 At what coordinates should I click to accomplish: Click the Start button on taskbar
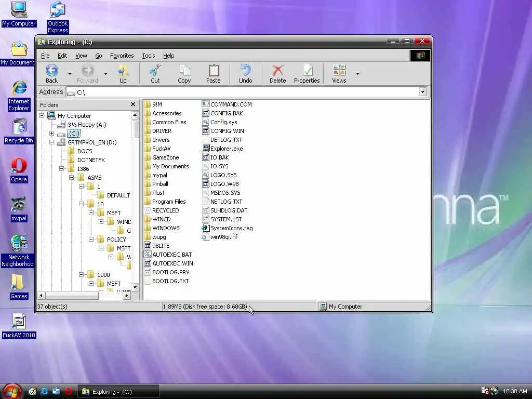point(12,392)
